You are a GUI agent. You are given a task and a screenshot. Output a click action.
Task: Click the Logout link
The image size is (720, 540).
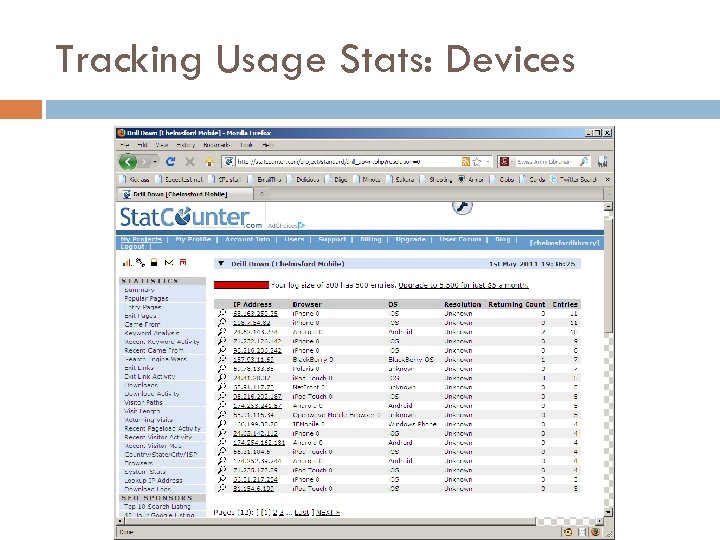click(x=132, y=247)
